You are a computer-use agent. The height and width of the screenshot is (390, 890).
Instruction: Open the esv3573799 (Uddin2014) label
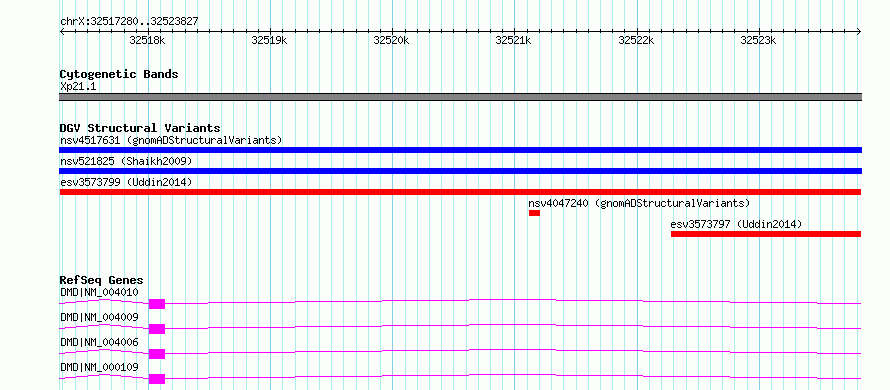pos(126,182)
